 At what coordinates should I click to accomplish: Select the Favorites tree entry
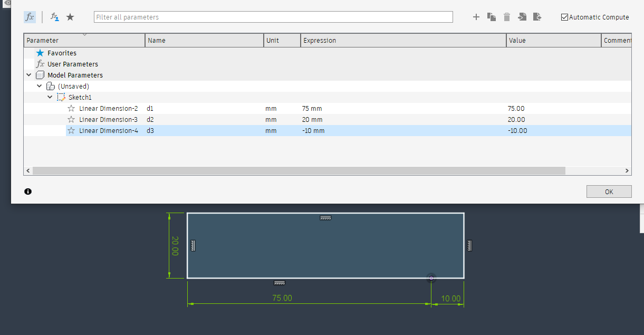coord(60,53)
